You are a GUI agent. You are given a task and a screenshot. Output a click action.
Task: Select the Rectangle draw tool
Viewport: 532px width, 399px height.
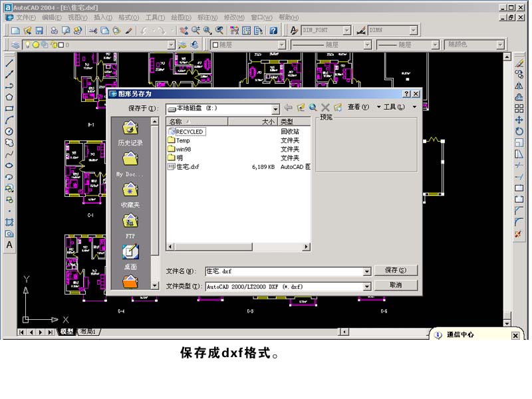tap(9, 108)
